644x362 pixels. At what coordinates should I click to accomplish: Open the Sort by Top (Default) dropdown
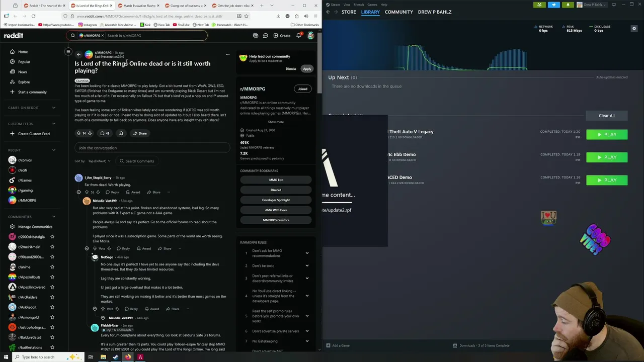tap(99, 161)
